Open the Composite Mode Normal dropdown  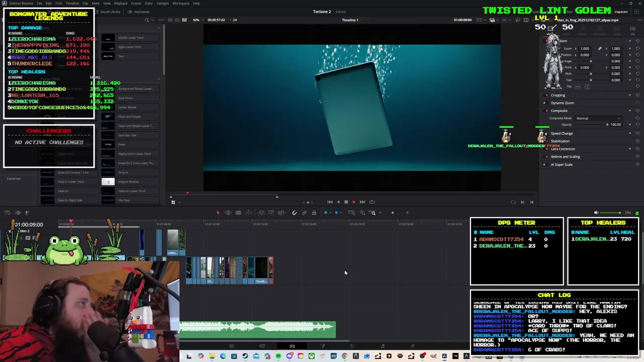coord(598,118)
